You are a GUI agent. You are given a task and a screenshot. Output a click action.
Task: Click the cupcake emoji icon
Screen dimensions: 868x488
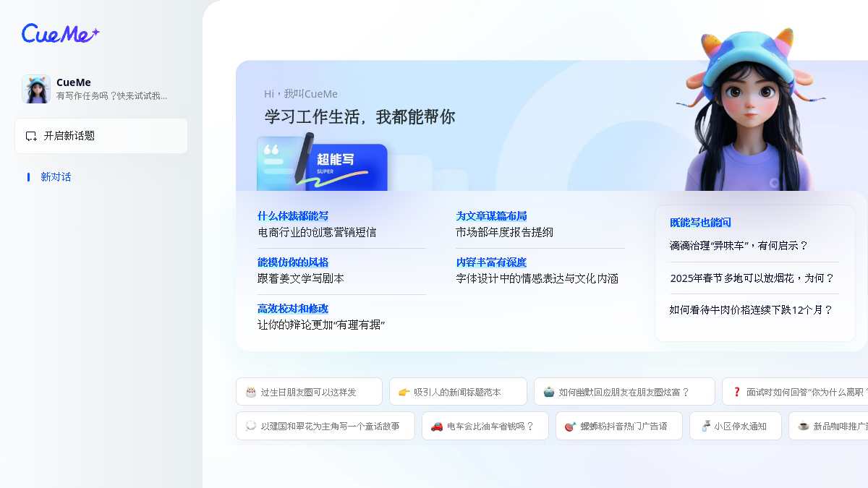click(549, 392)
